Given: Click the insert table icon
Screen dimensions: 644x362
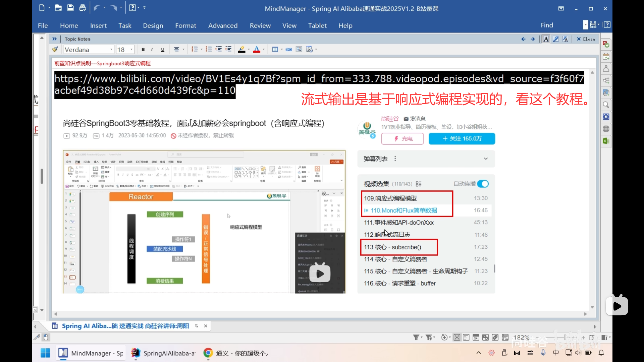Looking at the screenshot, I should [275, 50].
